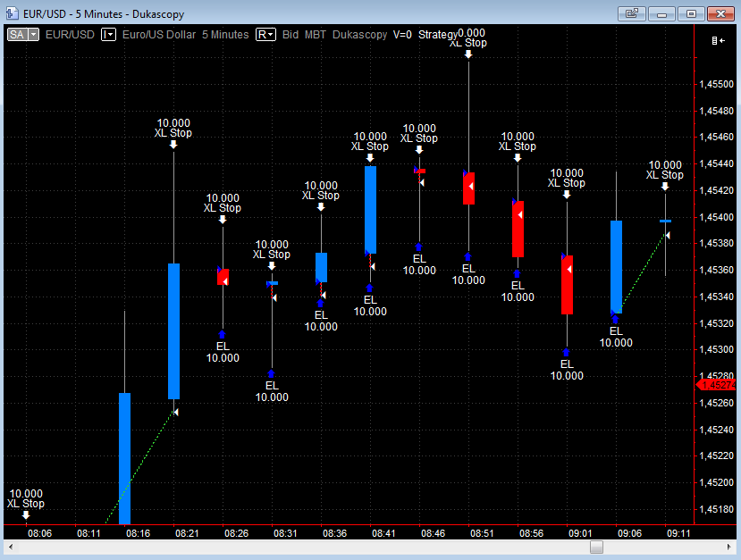Click the 1,45500 price scale label
Image resolution: width=741 pixels, height=560 pixels.
click(x=717, y=84)
